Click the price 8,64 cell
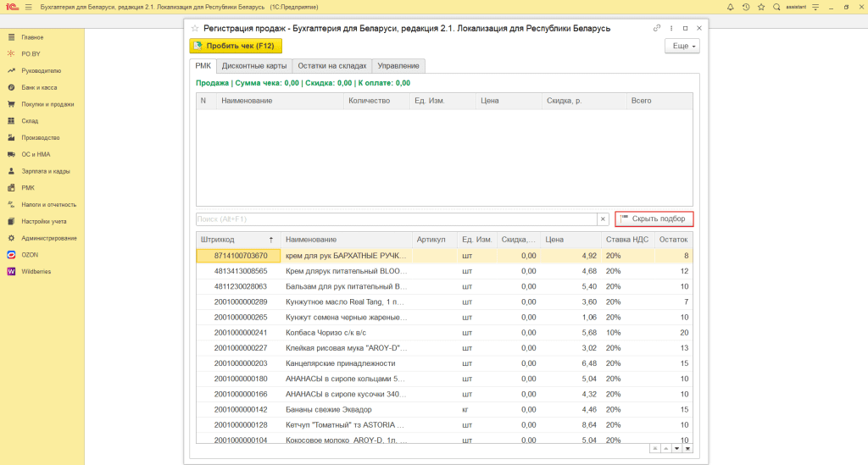868x465 pixels. click(570, 425)
